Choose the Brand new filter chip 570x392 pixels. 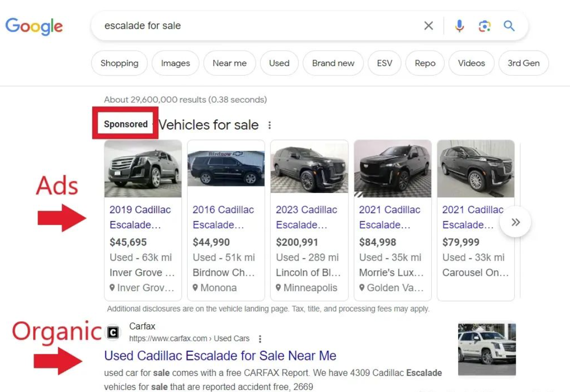coord(333,63)
